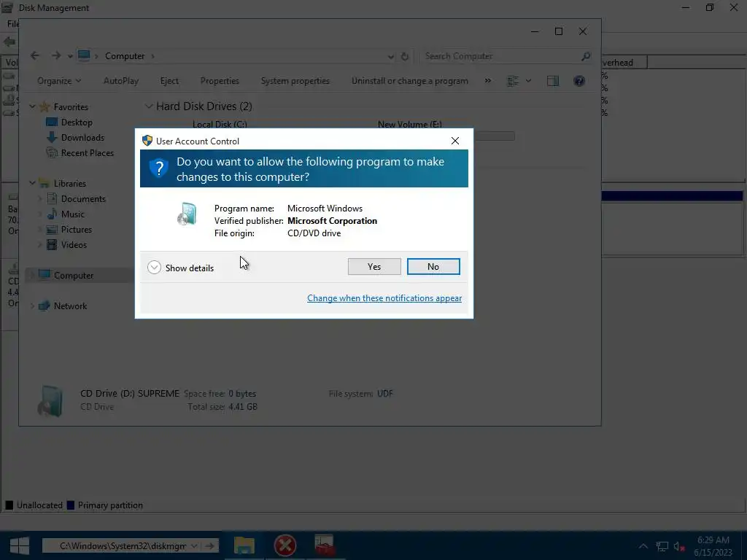The image size is (747, 560).
Task: Click Properties in Explorer toolbar
Action: tap(220, 81)
